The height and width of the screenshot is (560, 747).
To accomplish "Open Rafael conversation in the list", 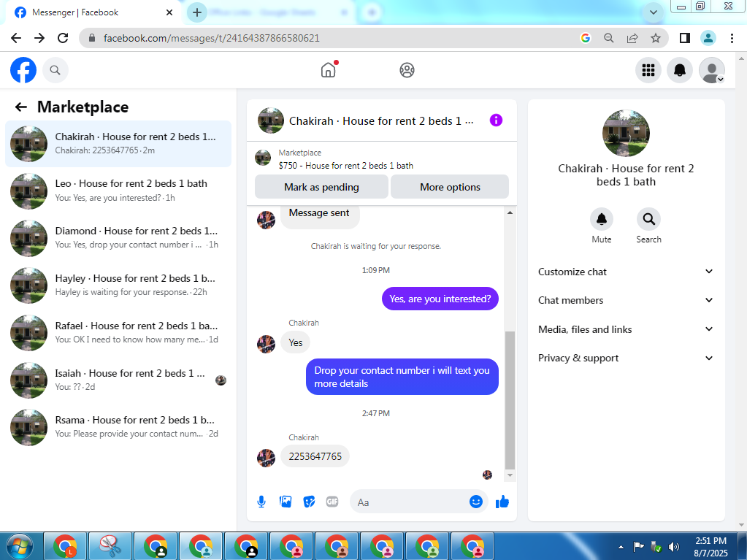I will pos(118,332).
